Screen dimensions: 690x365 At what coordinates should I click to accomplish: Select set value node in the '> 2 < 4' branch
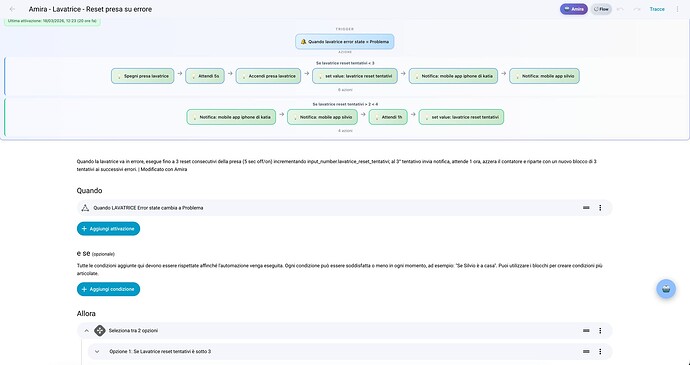(461, 117)
